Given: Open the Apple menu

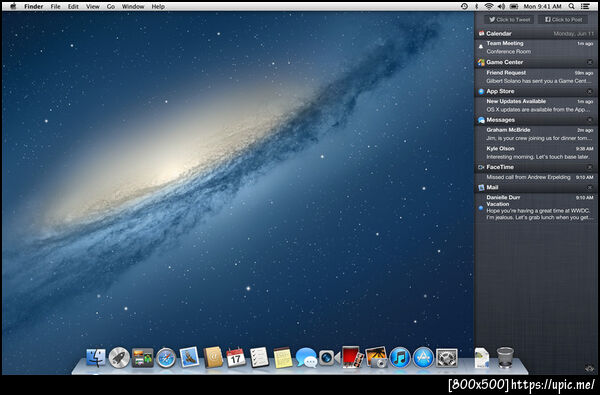Looking at the screenshot, I should click(x=13, y=6).
